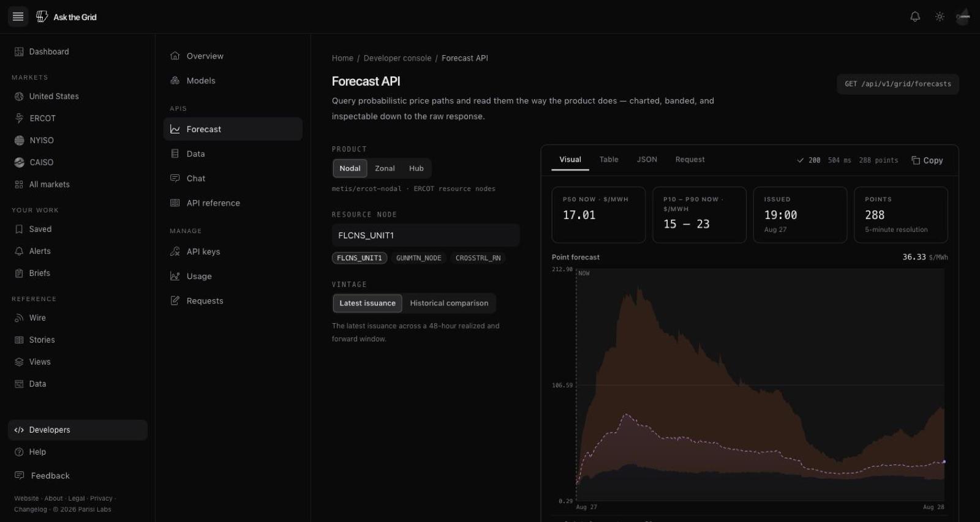
Task: Open the About footer link
Action: (x=54, y=499)
